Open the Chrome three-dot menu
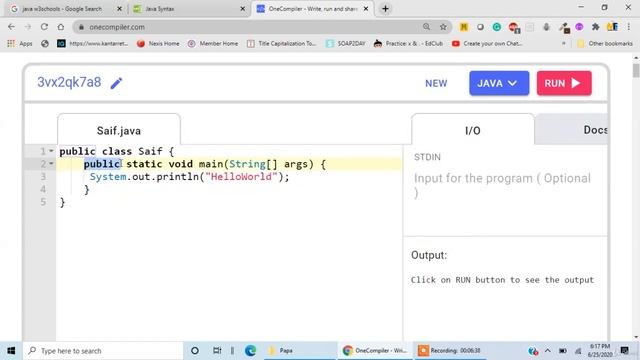Viewport: 640px width, 360px height. [x=629, y=27]
